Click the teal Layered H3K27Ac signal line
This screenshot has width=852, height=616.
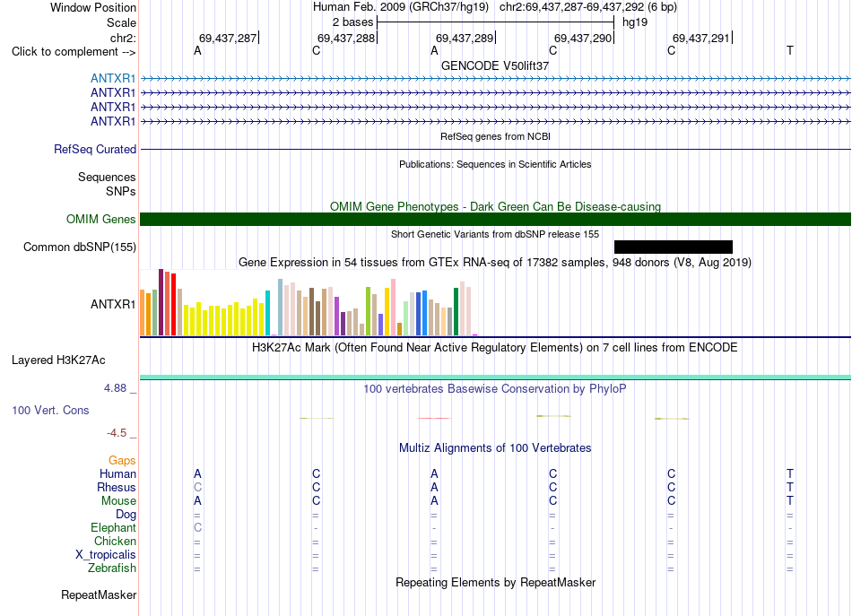pos(495,377)
